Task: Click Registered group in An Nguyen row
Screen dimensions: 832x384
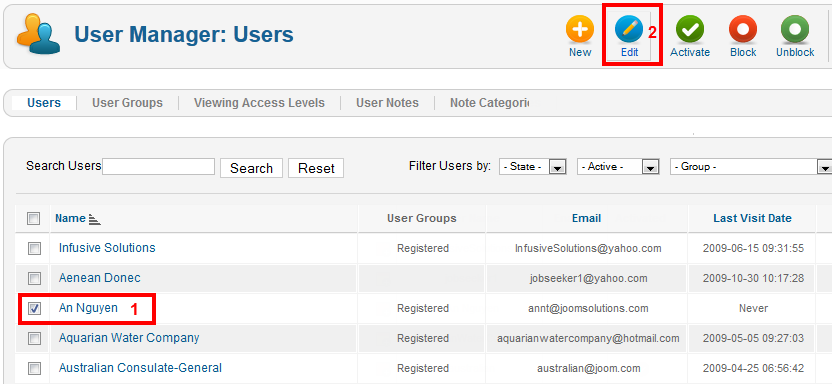Action: [423, 308]
